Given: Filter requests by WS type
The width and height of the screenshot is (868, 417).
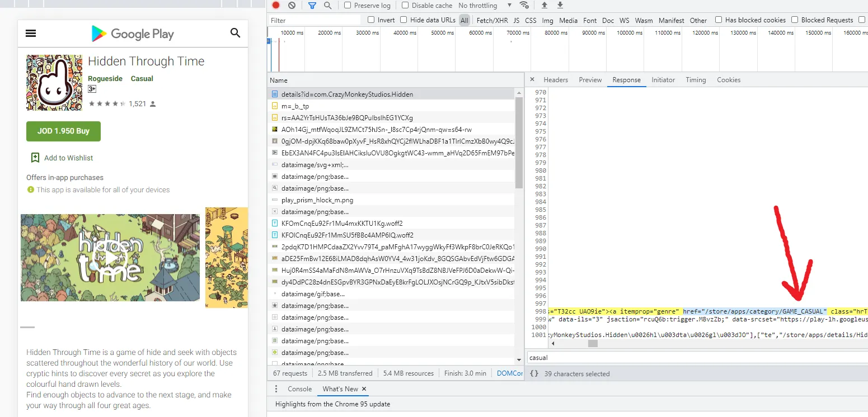Looking at the screenshot, I should pyautogui.click(x=625, y=21).
